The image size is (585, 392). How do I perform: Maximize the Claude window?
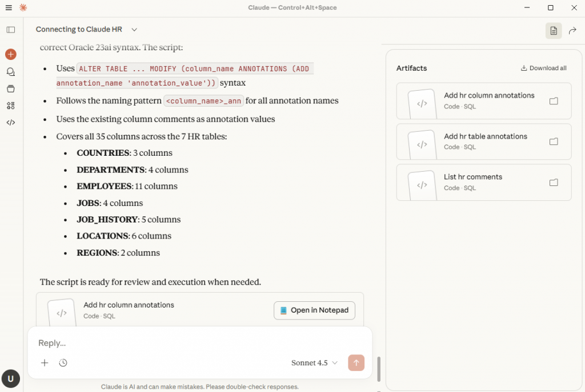[x=550, y=7]
